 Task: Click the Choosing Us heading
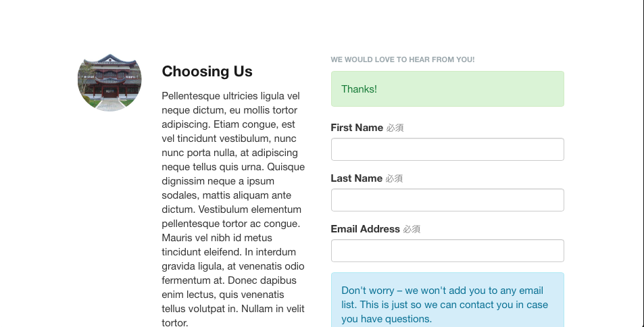click(207, 71)
